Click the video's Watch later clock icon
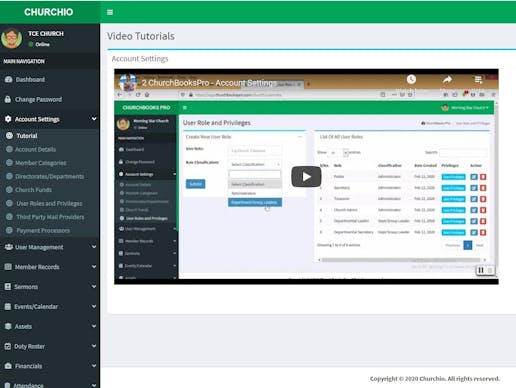The image size is (516, 388). pyautogui.click(x=411, y=79)
